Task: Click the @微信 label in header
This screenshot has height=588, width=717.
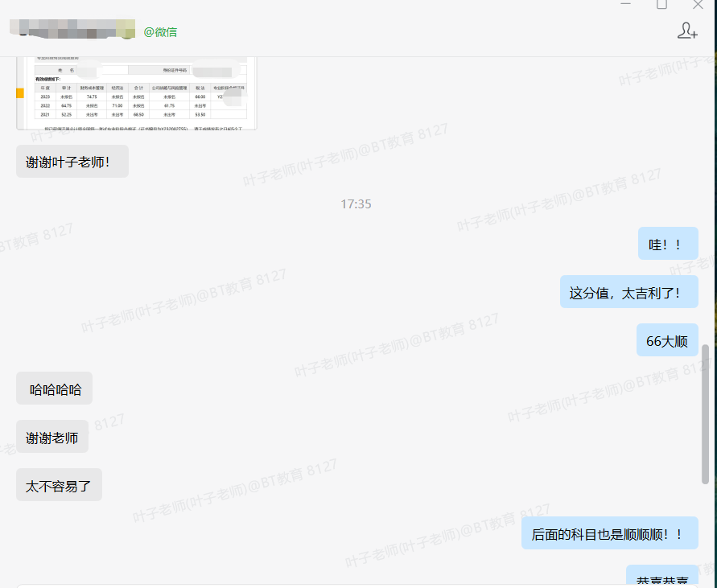Action: point(160,32)
